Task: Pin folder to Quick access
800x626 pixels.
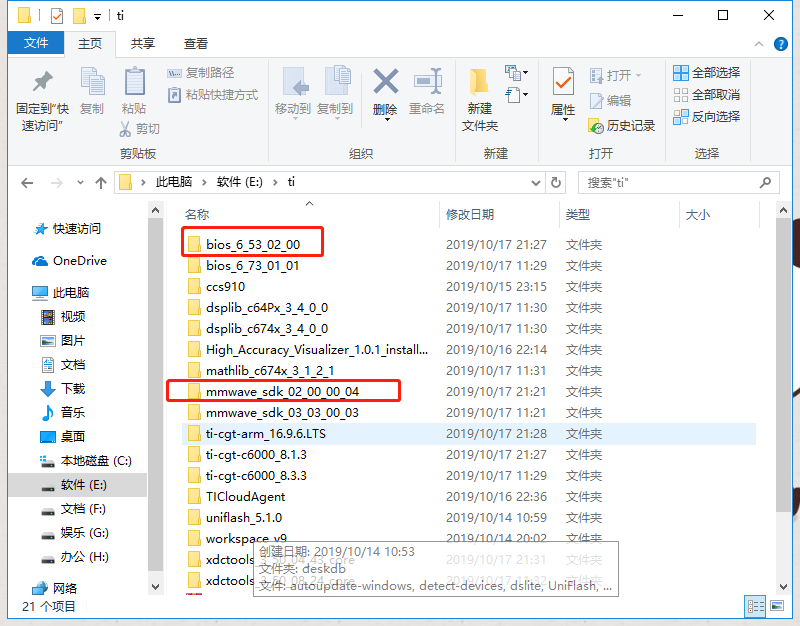Action: point(42,99)
